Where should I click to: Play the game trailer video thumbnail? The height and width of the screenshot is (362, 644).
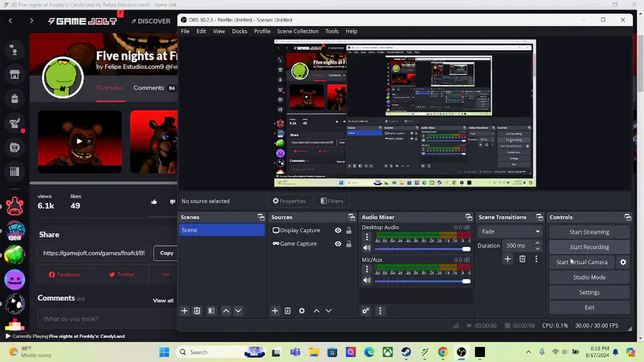(x=79, y=142)
